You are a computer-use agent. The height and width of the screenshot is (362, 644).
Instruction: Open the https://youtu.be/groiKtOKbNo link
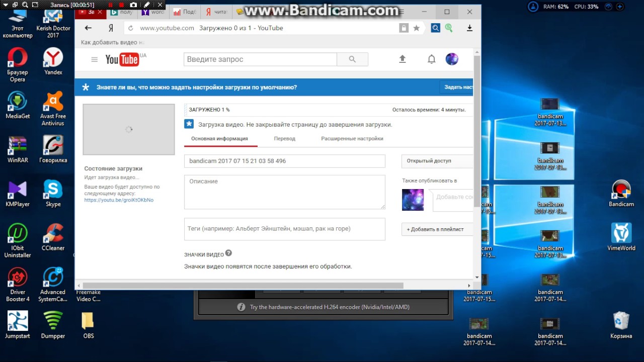pos(119,200)
